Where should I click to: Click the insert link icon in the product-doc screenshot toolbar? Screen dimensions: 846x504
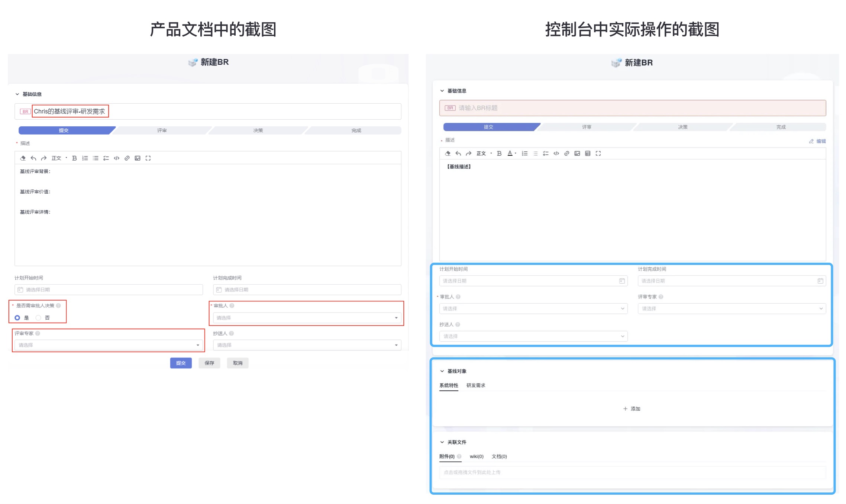(x=127, y=158)
